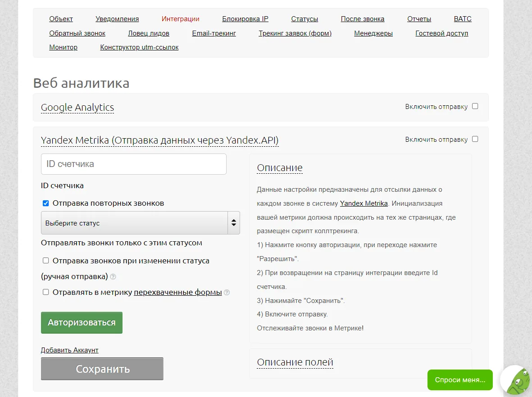Open the help icon next to ручная отправка

(114, 277)
